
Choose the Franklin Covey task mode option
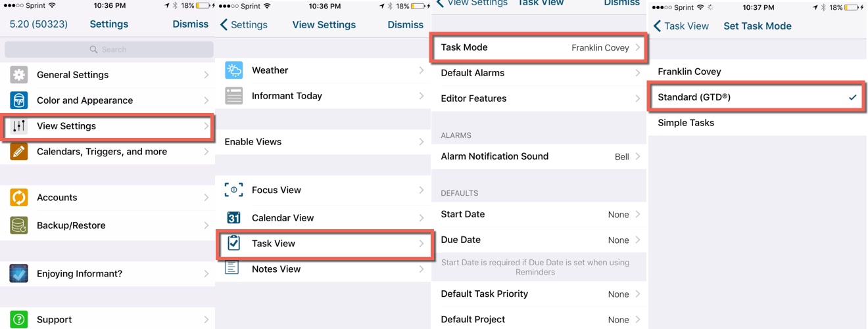(x=756, y=72)
